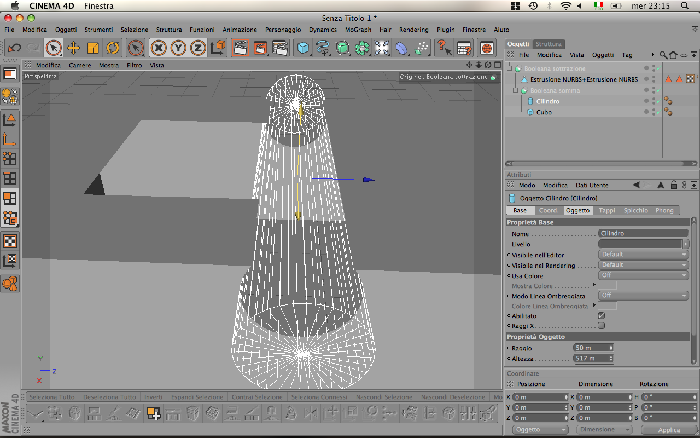Select the Move tool in the toolbar
700x438 pixels.
73,48
